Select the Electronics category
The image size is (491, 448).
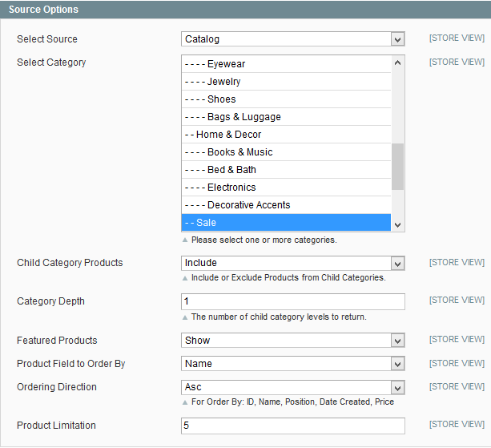[x=286, y=188]
